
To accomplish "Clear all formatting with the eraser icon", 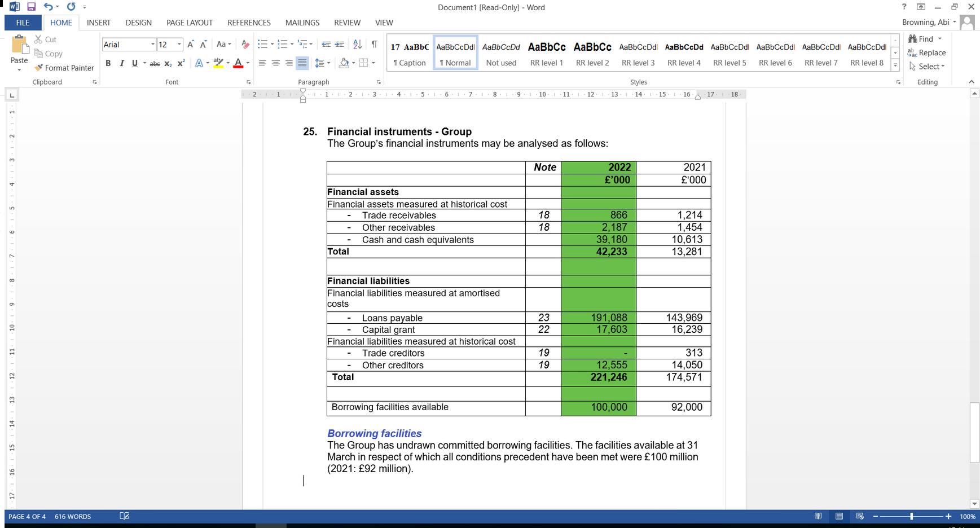I will coord(245,45).
